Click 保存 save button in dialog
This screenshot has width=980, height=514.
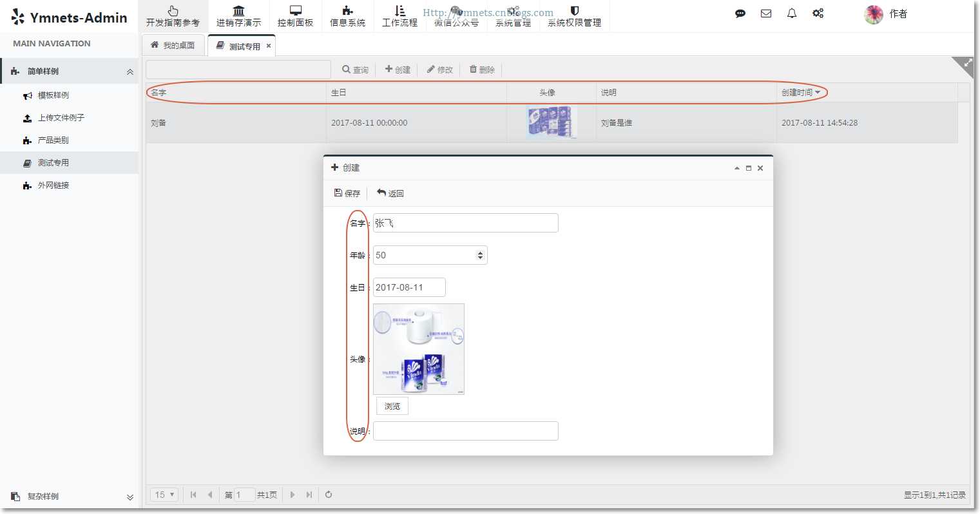(347, 193)
